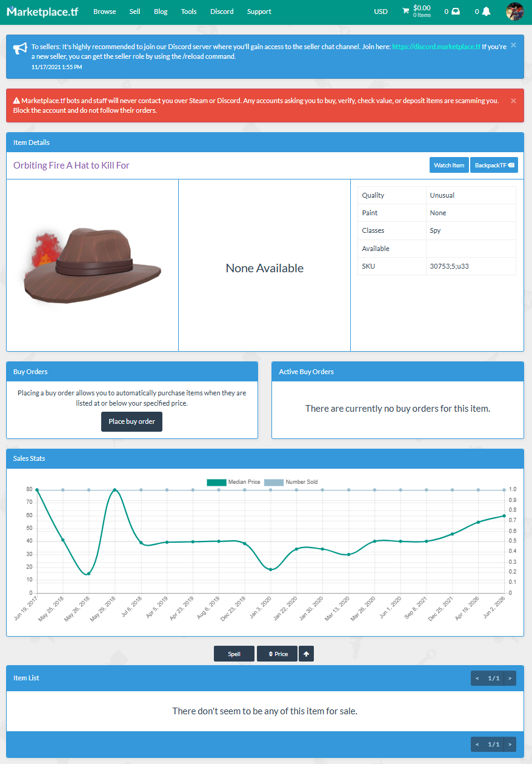Open the Browse menu

tap(105, 12)
